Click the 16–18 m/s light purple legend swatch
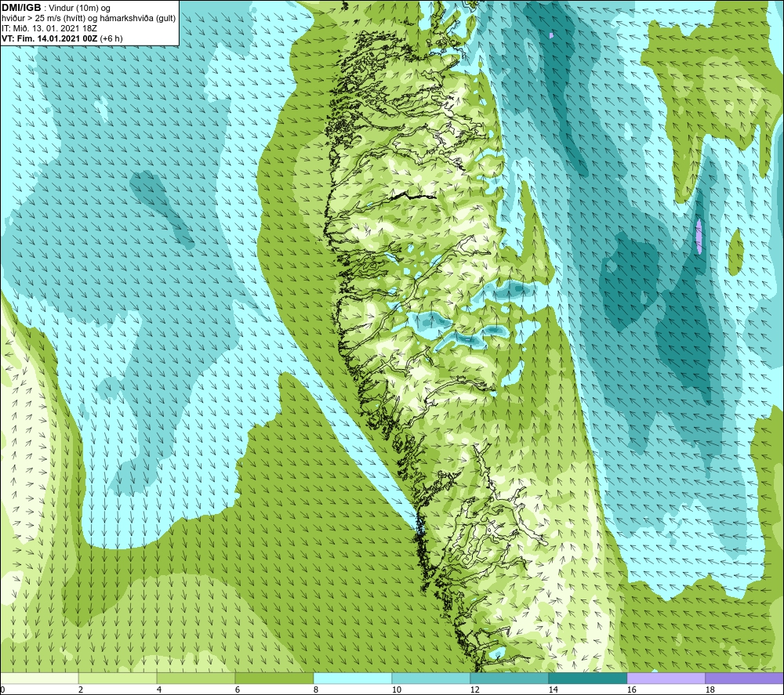This screenshot has width=784, height=695. click(x=666, y=678)
